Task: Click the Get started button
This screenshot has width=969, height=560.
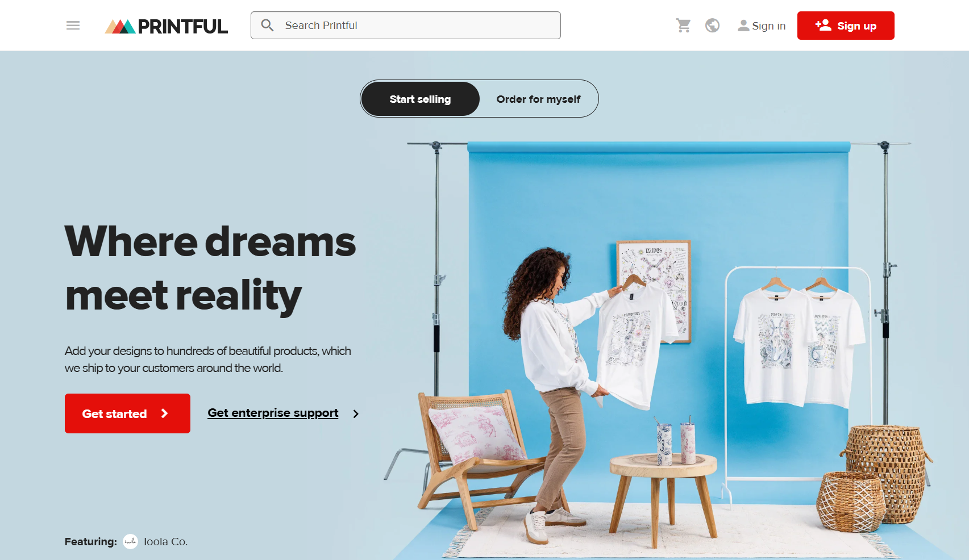Action: tap(127, 413)
